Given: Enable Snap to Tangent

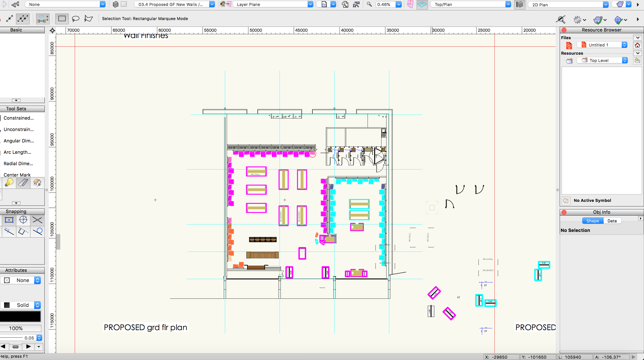Looking at the screenshot, I should click(37, 232).
